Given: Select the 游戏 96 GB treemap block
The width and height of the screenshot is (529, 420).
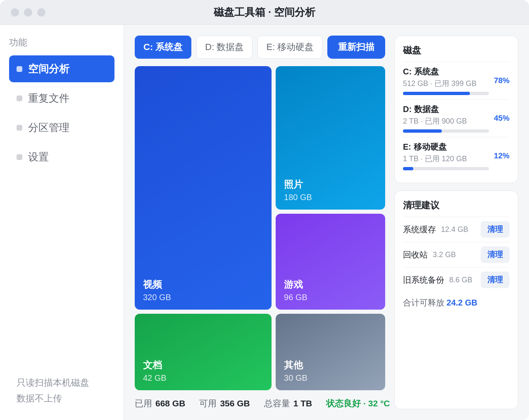Looking at the screenshot, I should [x=330, y=262].
